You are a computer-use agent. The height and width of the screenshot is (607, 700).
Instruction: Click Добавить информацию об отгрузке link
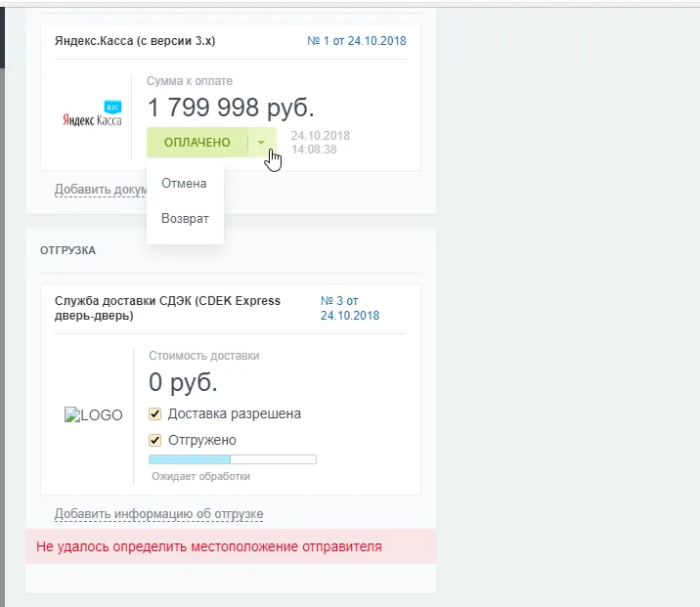pyautogui.click(x=159, y=514)
